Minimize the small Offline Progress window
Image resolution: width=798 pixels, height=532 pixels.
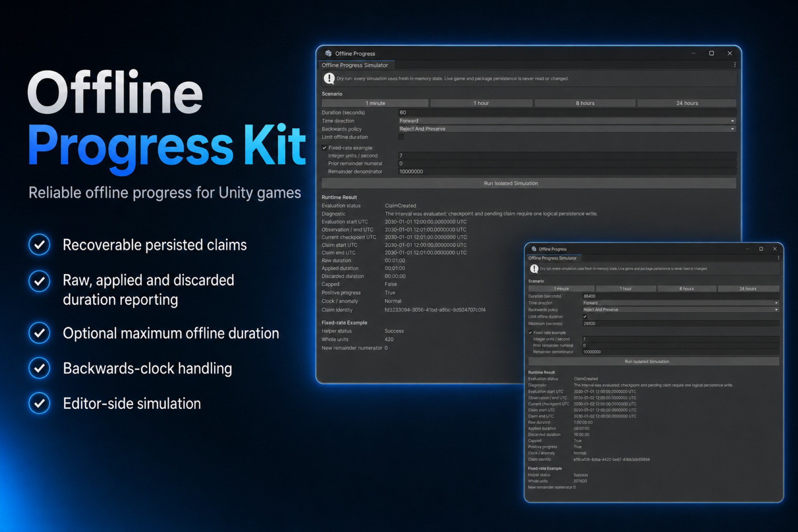(x=748, y=249)
